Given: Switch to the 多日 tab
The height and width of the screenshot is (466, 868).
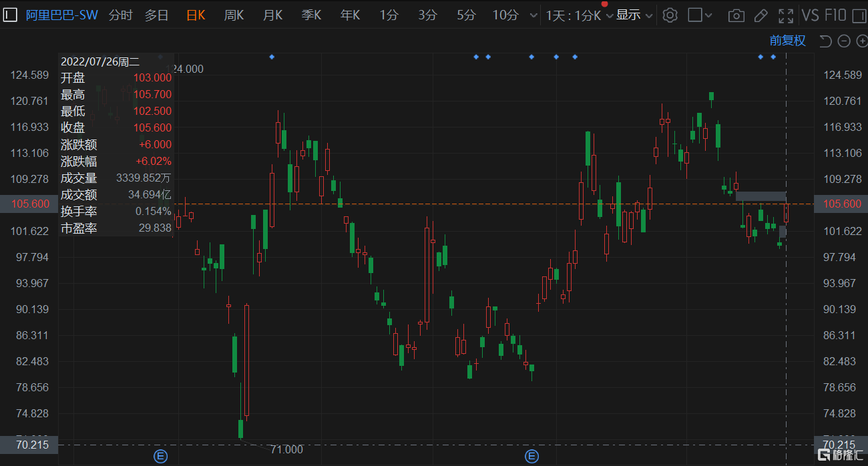Looking at the screenshot, I should tap(157, 15).
